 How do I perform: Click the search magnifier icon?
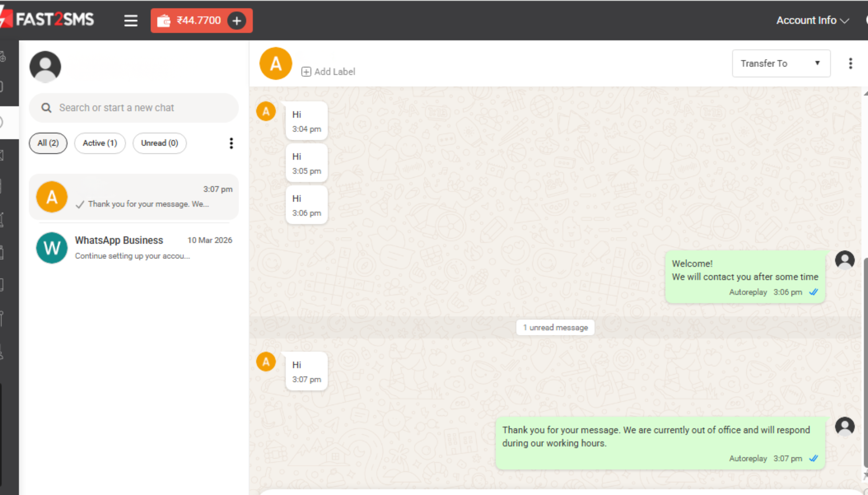[x=46, y=108]
